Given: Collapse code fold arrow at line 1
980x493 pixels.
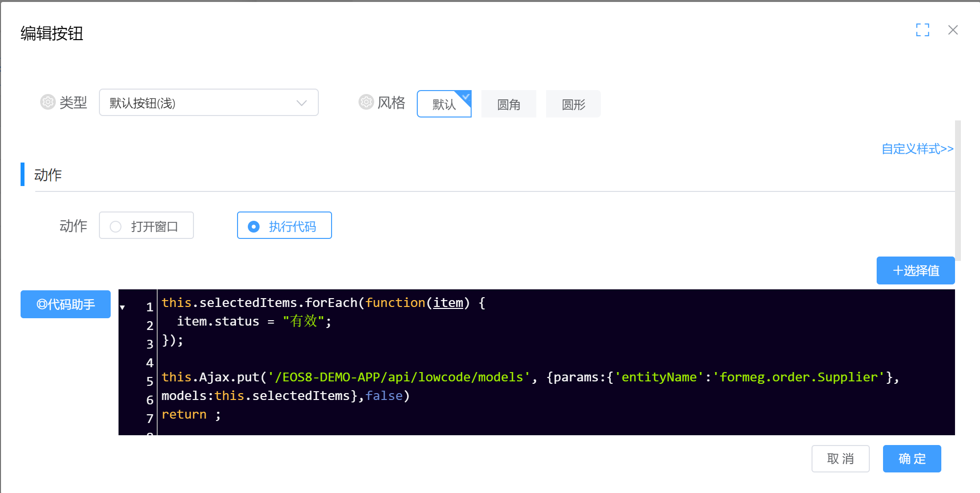Looking at the screenshot, I should (x=122, y=307).
